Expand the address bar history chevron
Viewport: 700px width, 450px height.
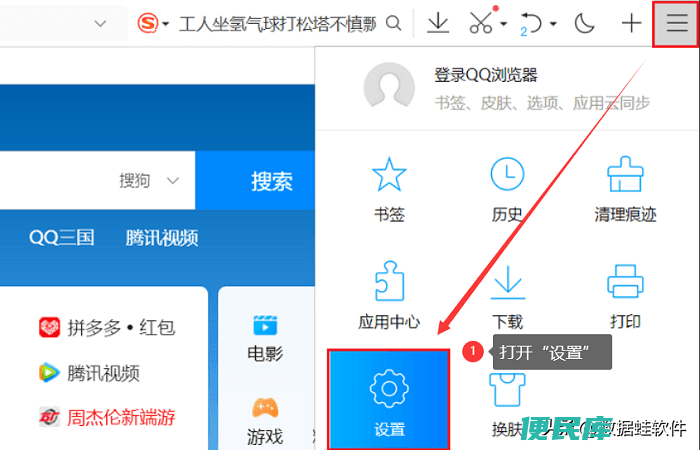(101, 23)
